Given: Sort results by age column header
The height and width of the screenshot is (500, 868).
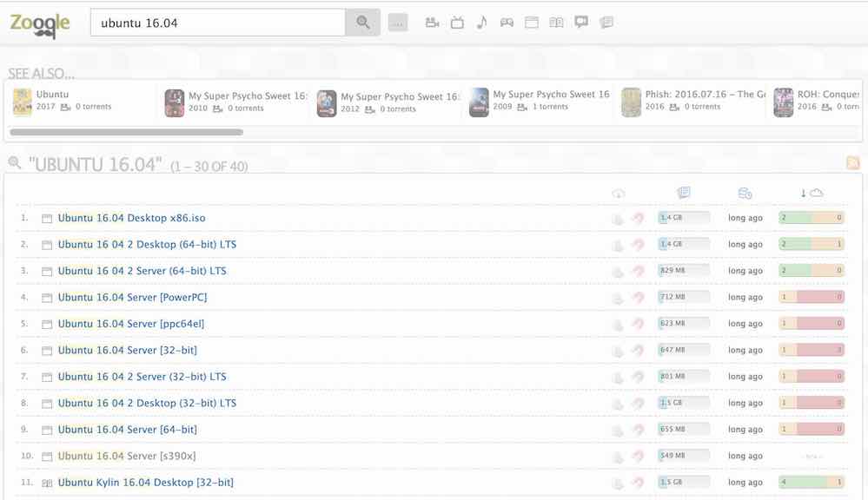Looking at the screenshot, I should coord(745,193).
